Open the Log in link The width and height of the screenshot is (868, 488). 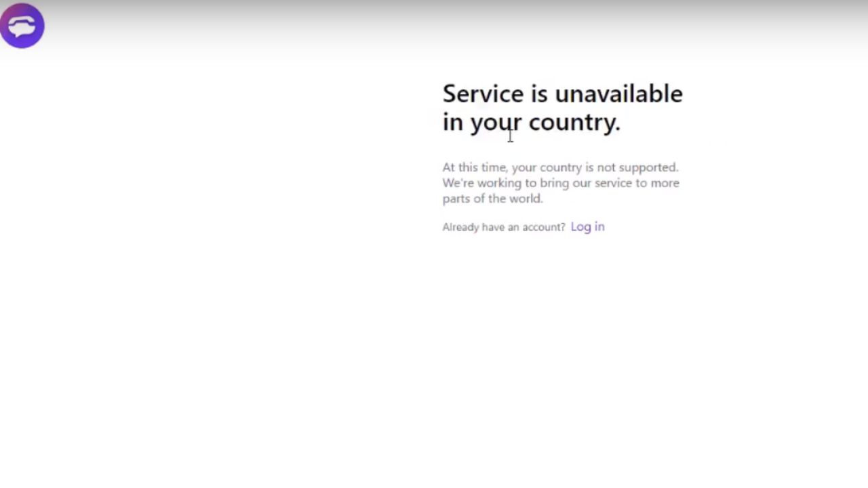(587, 227)
